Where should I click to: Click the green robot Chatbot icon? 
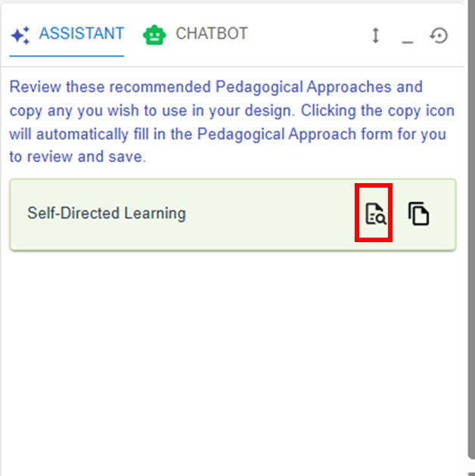(x=154, y=35)
